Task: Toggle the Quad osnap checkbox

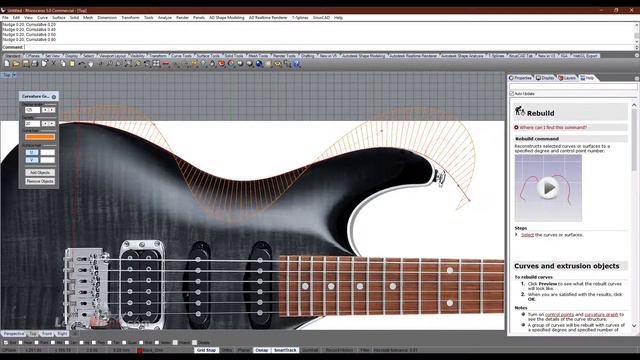Action: click(124, 342)
